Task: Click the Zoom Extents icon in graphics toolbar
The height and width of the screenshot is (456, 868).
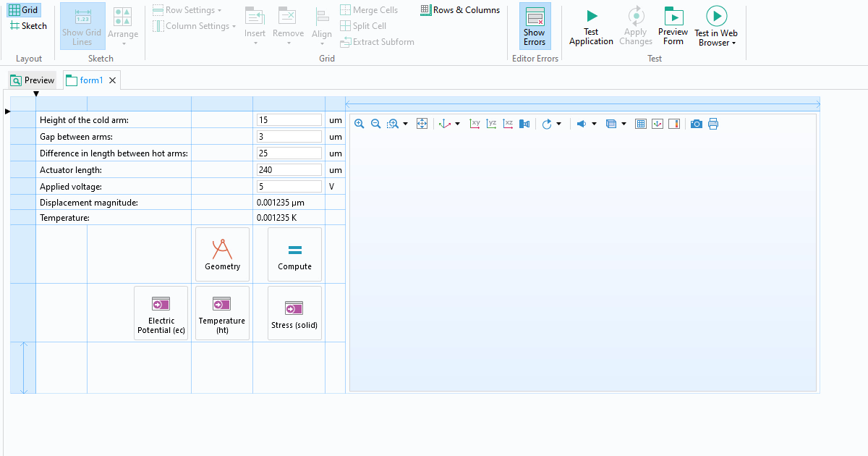Action: [x=422, y=124]
